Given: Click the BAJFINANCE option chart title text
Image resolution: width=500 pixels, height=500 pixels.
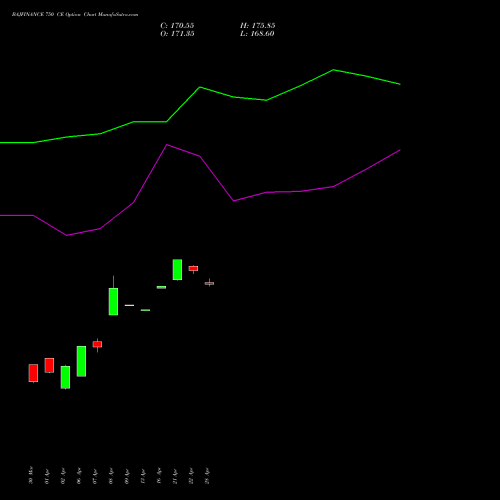Looking at the screenshot, I should coord(75,15).
